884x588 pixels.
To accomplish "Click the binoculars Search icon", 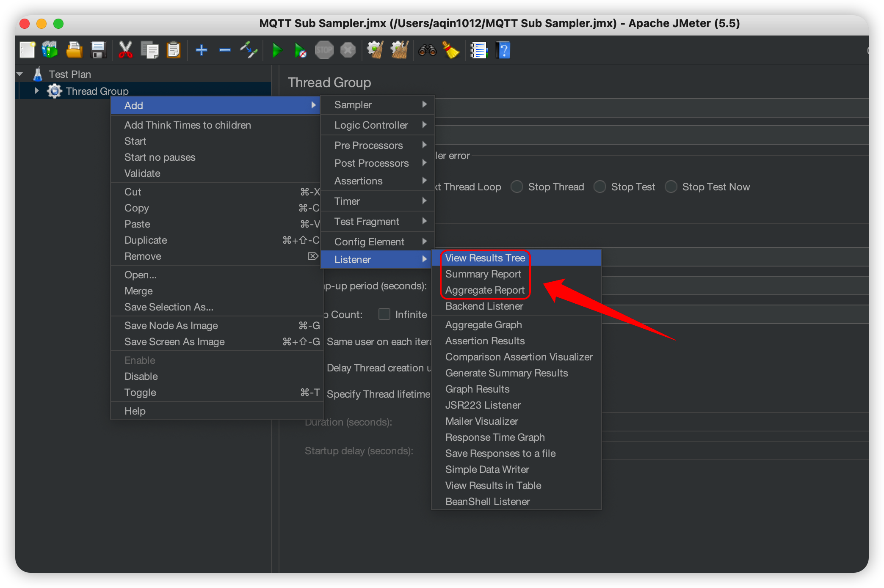I will pyautogui.click(x=427, y=50).
